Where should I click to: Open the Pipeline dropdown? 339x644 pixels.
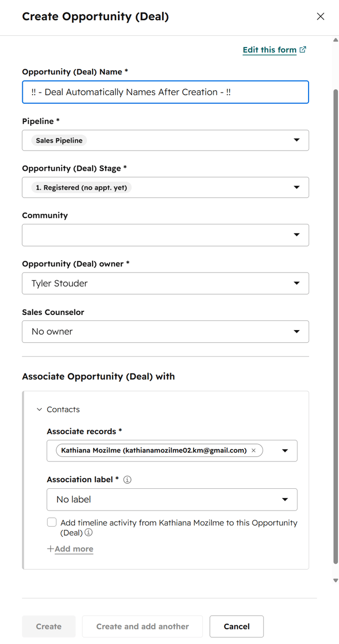(165, 140)
